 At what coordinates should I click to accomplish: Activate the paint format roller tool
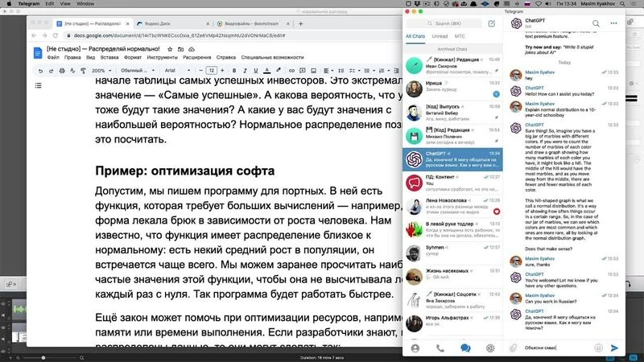tap(84, 71)
